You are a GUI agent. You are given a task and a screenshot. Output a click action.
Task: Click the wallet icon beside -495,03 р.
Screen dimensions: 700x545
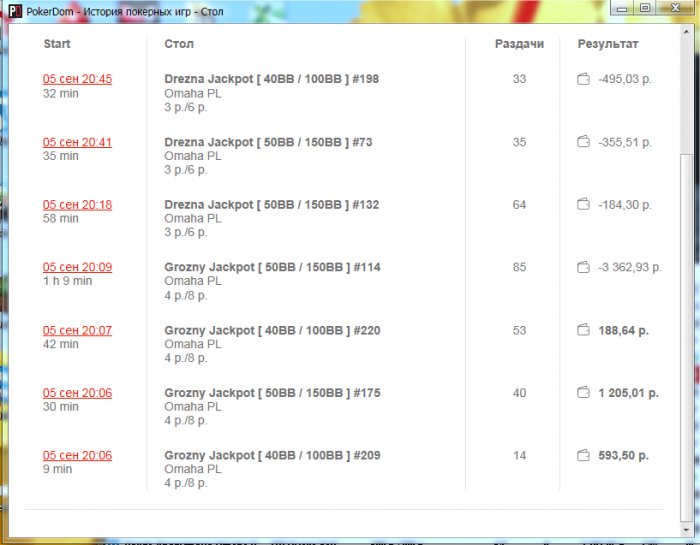583,79
